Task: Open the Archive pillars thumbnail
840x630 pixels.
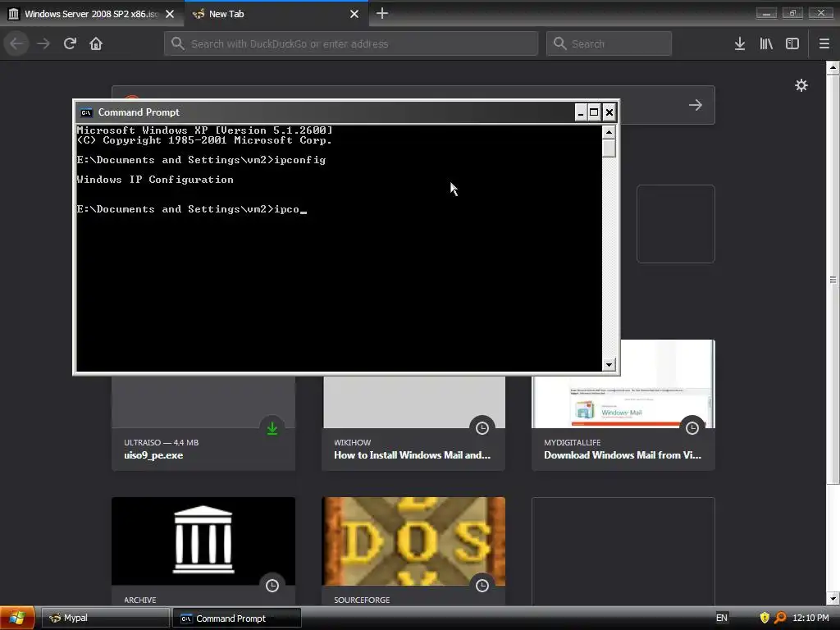Action: tap(203, 541)
